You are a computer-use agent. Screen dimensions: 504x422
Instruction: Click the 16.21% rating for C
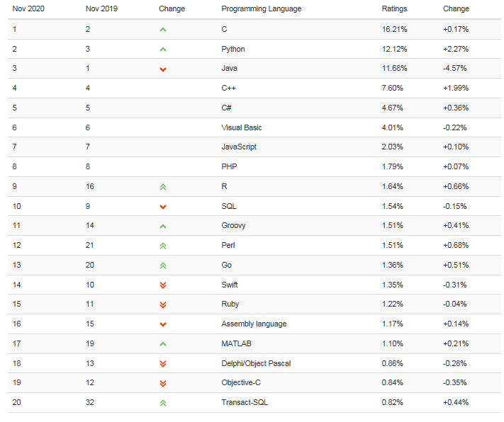pos(394,30)
